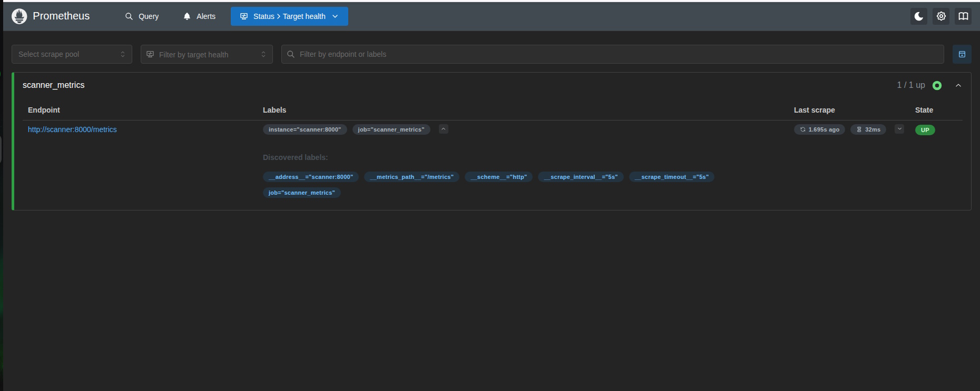Click the Prometheus flame logo
This screenshot has width=980, height=391.
(19, 16)
